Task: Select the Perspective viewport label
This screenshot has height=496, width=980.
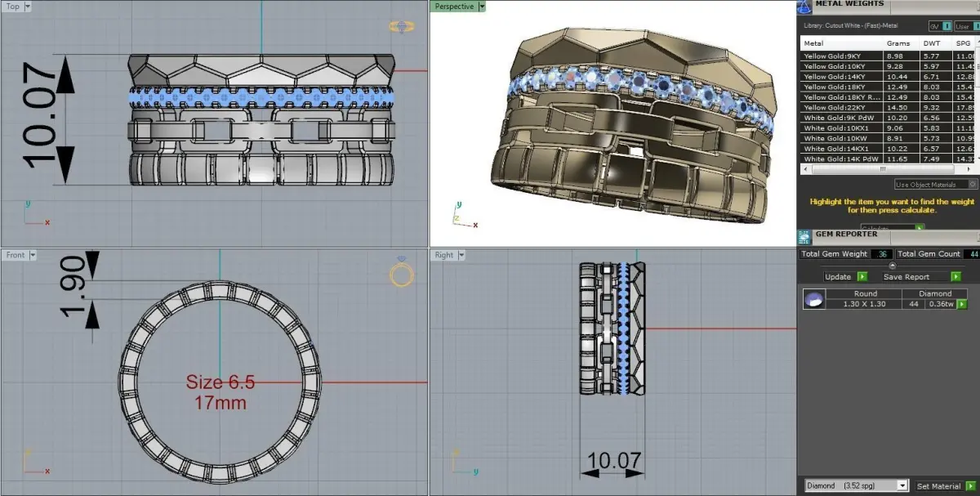Action: pos(454,7)
